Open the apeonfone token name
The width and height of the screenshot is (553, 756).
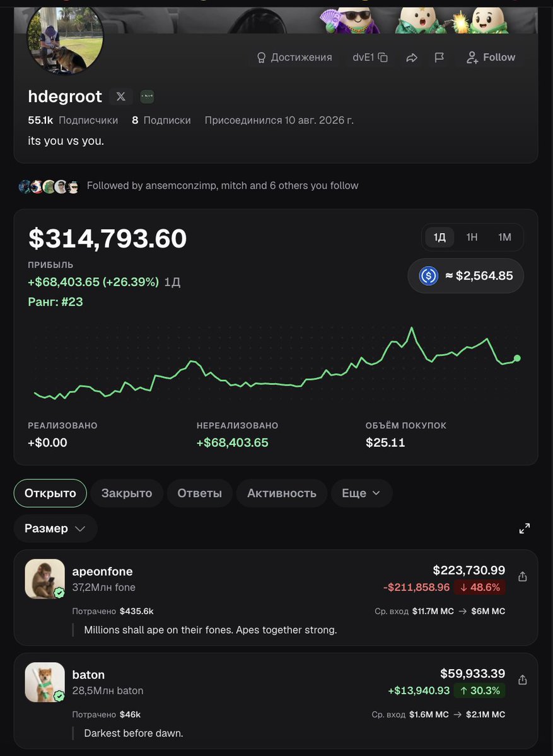pos(102,571)
